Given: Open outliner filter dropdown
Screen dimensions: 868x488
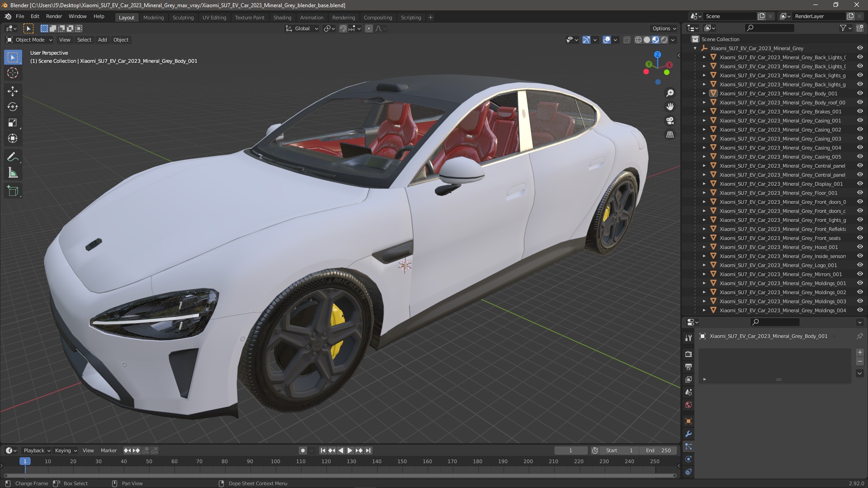Looking at the screenshot, I should (845, 28).
